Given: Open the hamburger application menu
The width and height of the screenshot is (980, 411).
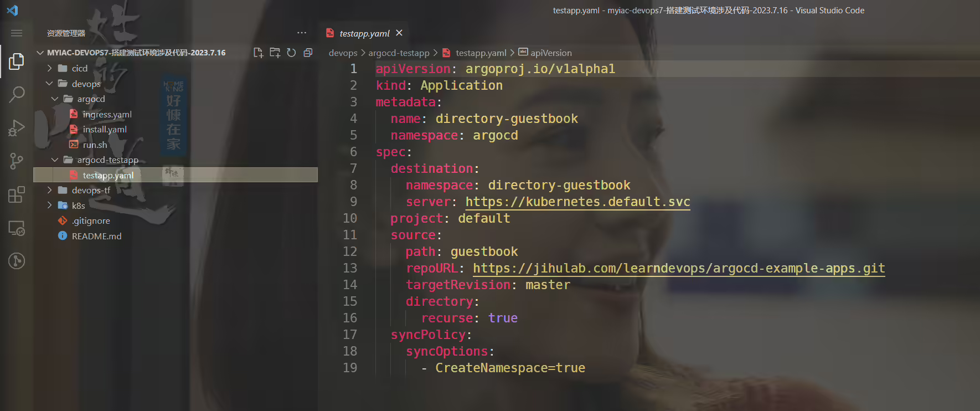Looking at the screenshot, I should click(17, 33).
